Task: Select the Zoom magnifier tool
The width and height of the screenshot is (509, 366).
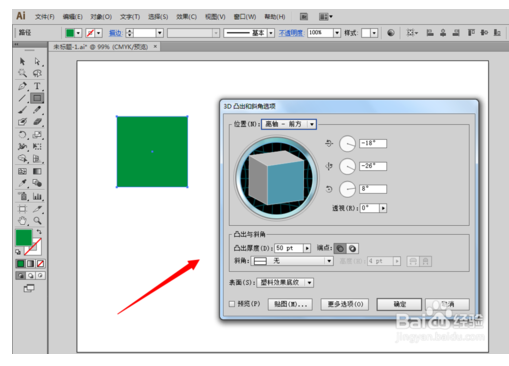Action: pos(37,221)
